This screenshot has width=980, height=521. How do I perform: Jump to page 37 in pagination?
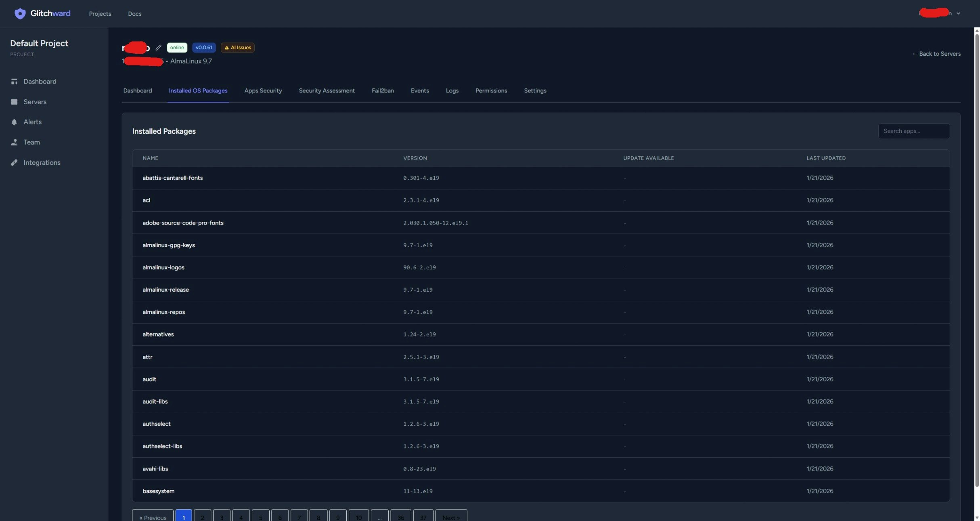coord(423,517)
